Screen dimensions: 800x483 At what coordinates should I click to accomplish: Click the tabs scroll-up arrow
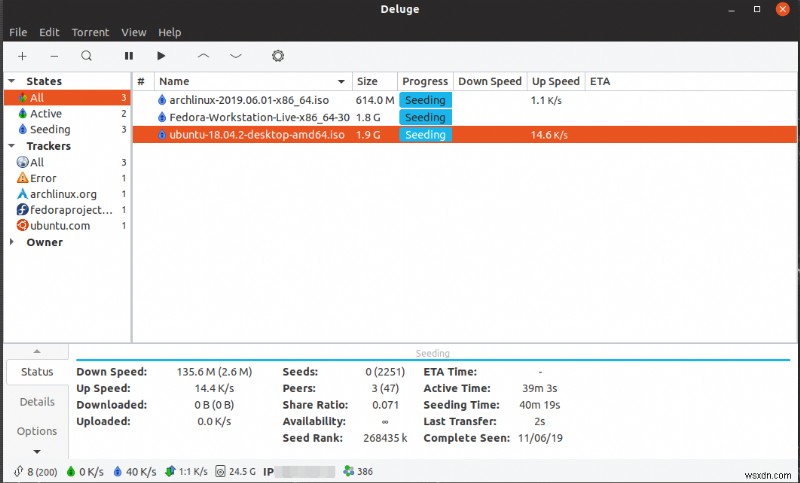(x=37, y=351)
